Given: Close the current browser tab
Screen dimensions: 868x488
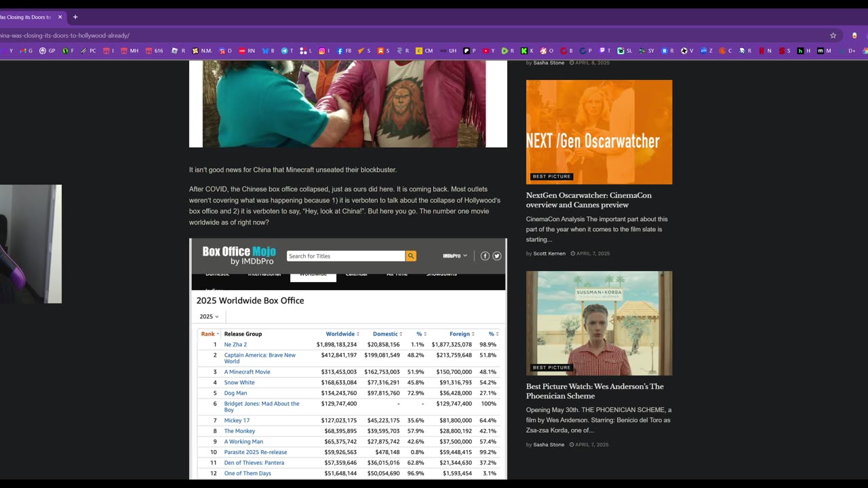Looking at the screenshot, I should [60, 17].
